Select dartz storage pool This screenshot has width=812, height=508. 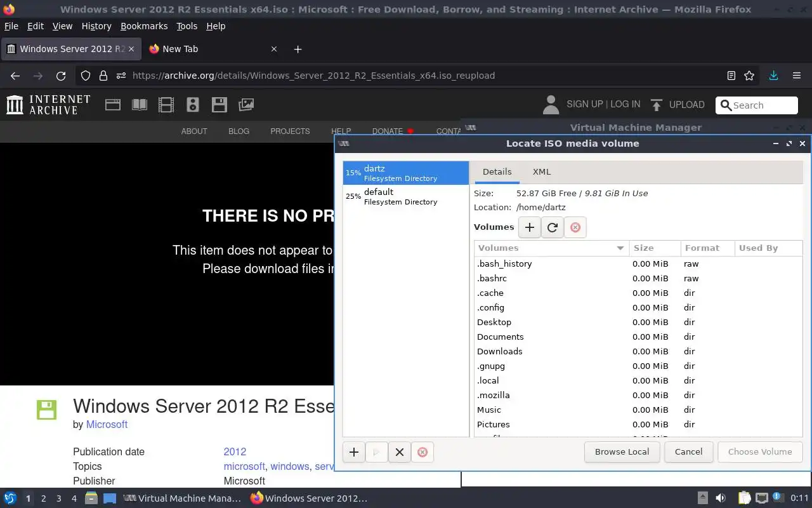(406, 173)
